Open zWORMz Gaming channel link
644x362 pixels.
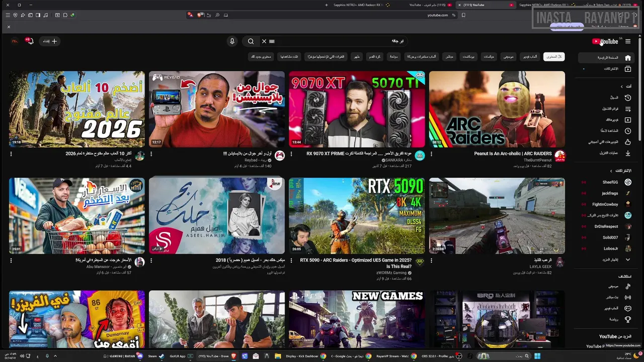pyautogui.click(x=392, y=273)
